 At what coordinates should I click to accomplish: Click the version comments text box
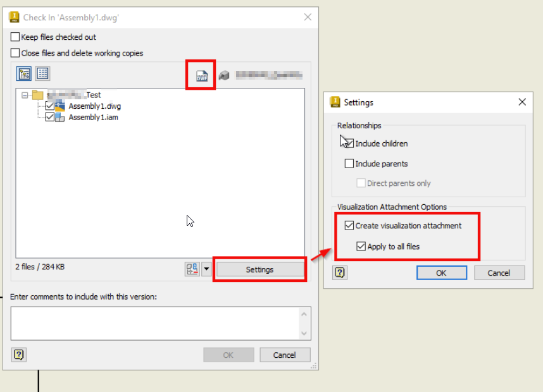(x=155, y=324)
